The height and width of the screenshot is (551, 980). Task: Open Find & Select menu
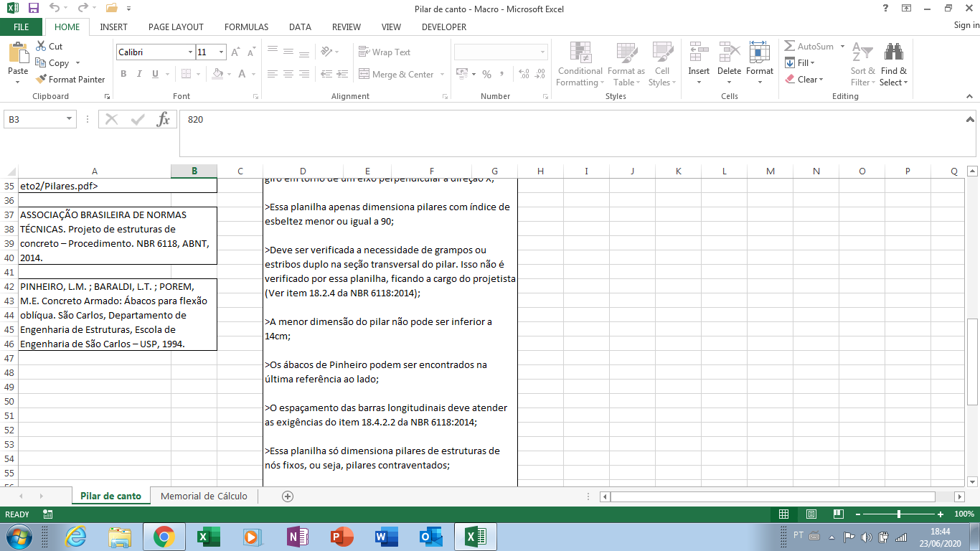(x=894, y=65)
